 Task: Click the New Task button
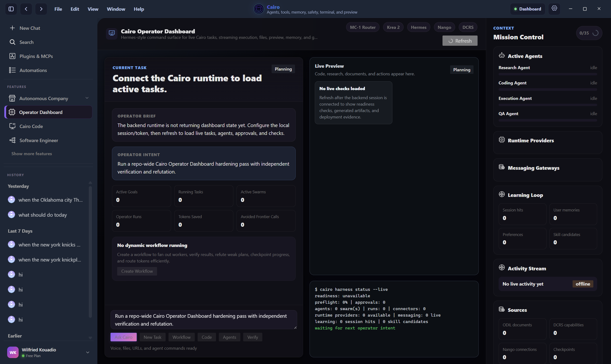point(153,337)
